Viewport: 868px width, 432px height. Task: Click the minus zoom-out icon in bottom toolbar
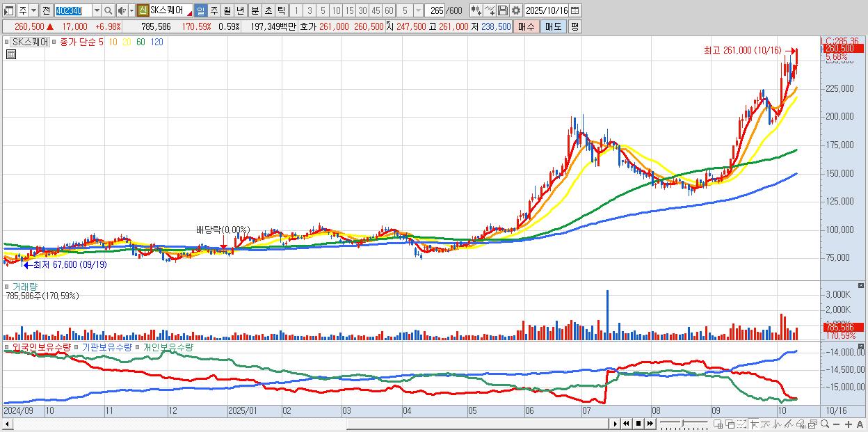(836, 424)
